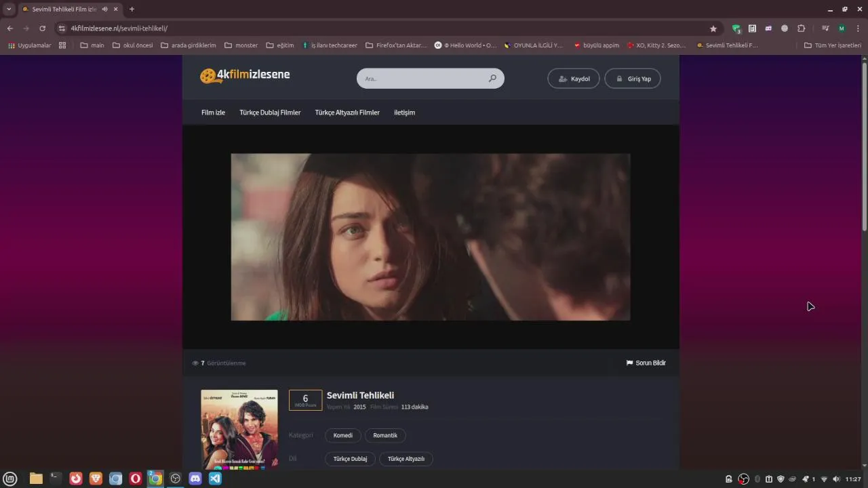Viewport: 868px width, 488px height.
Task: Click the 4kfilmizlesene site logo
Action: point(245,75)
